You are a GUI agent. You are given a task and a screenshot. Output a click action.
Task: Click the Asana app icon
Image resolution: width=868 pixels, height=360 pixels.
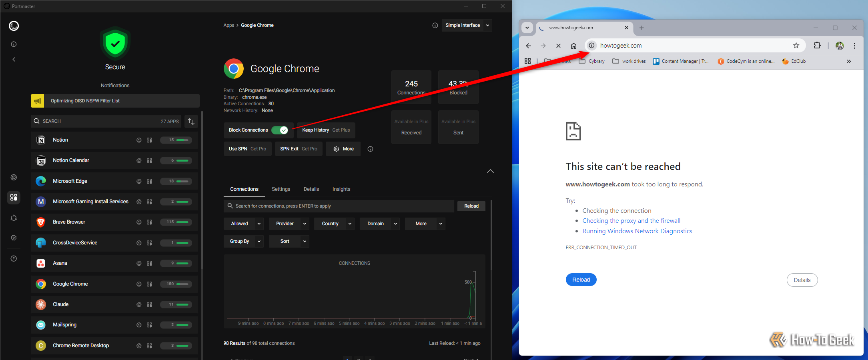pos(41,263)
